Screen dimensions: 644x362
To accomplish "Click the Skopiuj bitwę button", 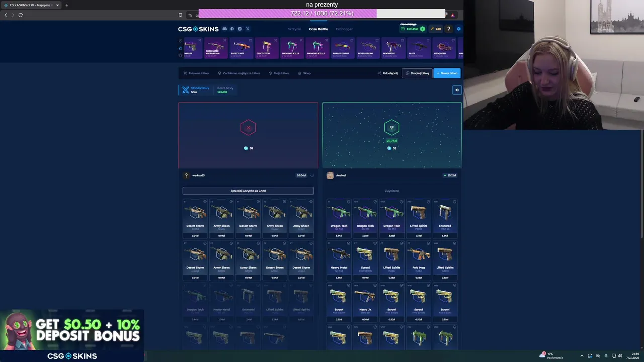I will (x=417, y=73).
